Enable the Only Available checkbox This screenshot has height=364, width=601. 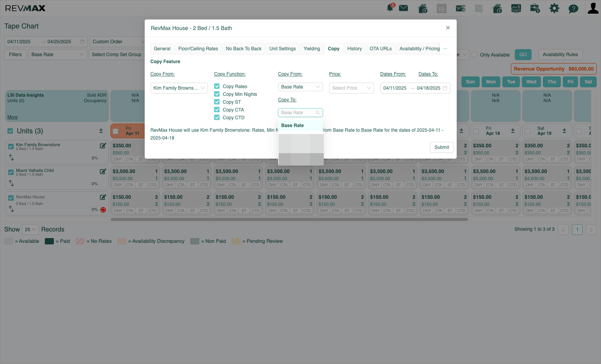tap(474, 55)
